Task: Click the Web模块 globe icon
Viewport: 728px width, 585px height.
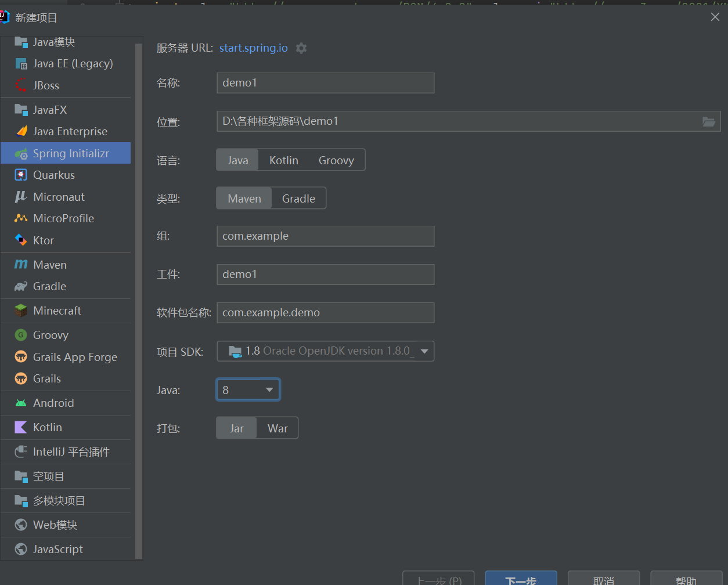Action: [x=21, y=525]
